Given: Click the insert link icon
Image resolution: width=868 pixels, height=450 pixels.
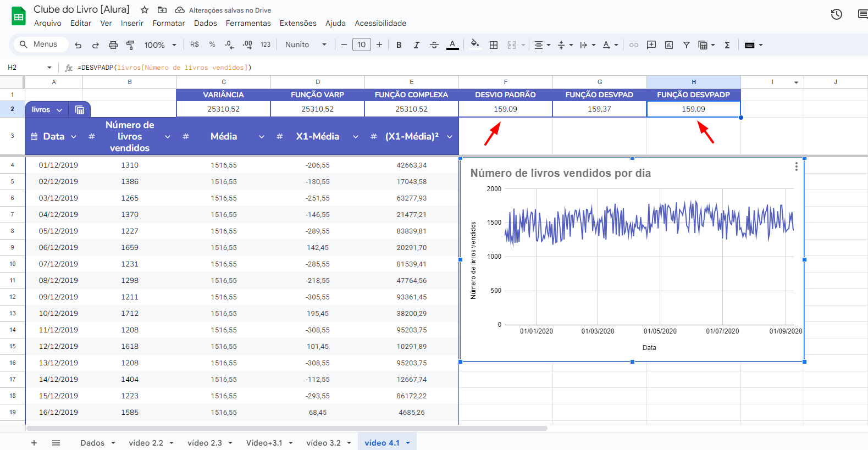Looking at the screenshot, I should pos(634,45).
